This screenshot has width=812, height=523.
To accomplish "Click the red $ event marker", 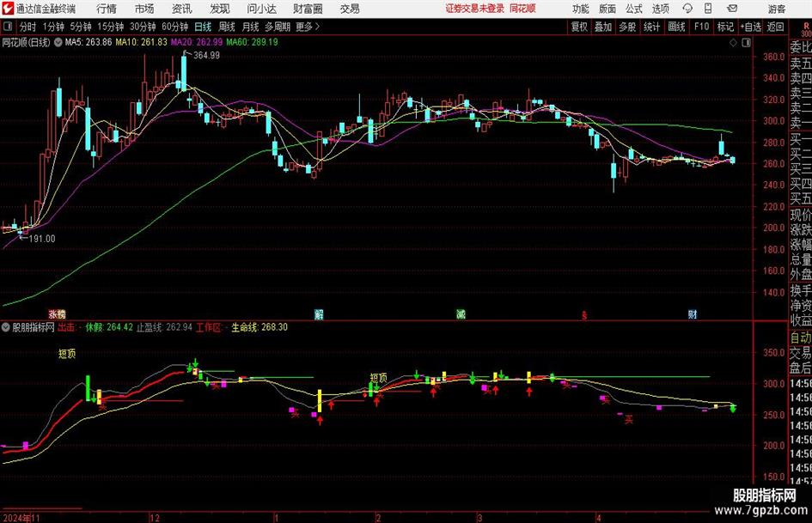I will tap(584, 315).
